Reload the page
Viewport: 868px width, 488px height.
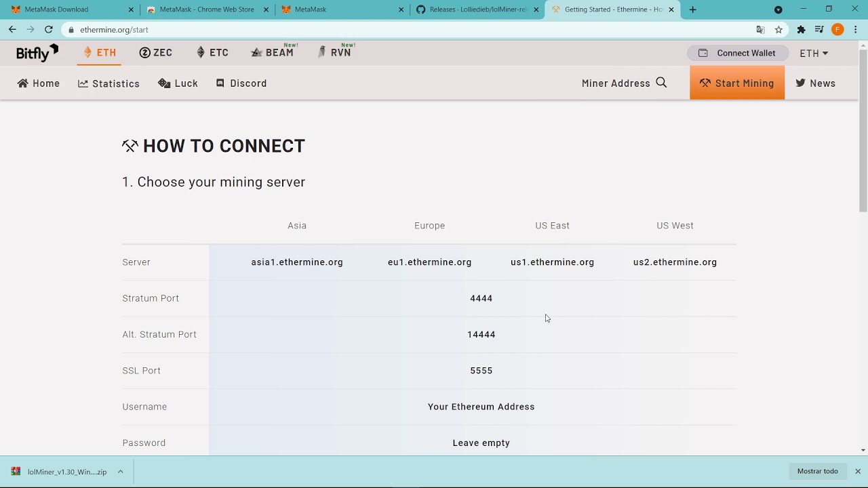tap(49, 29)
